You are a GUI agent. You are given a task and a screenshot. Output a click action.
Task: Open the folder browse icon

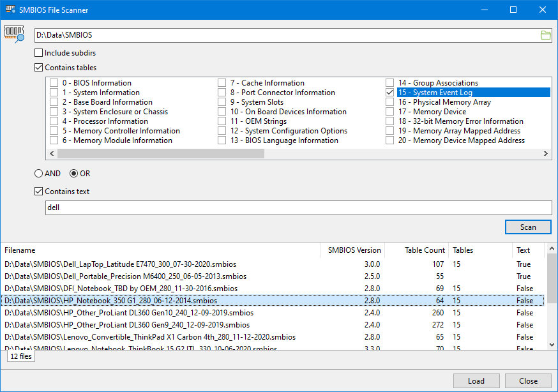click(x=545, y=35)
